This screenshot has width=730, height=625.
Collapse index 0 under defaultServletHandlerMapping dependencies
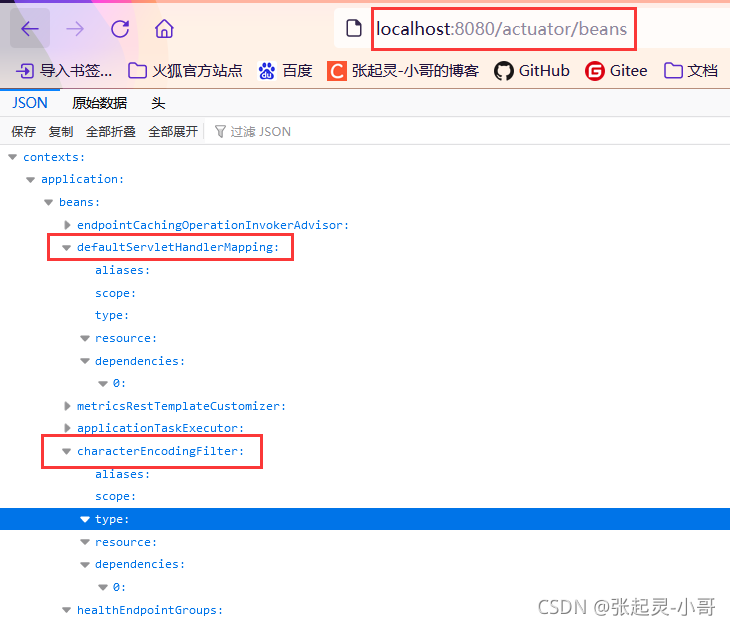click(103, 384)
